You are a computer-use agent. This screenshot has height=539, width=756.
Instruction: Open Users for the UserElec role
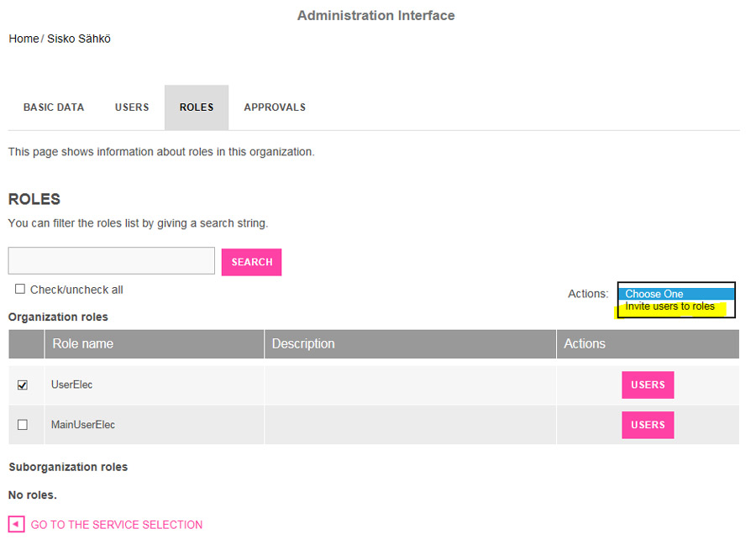[x=648, y=385]
